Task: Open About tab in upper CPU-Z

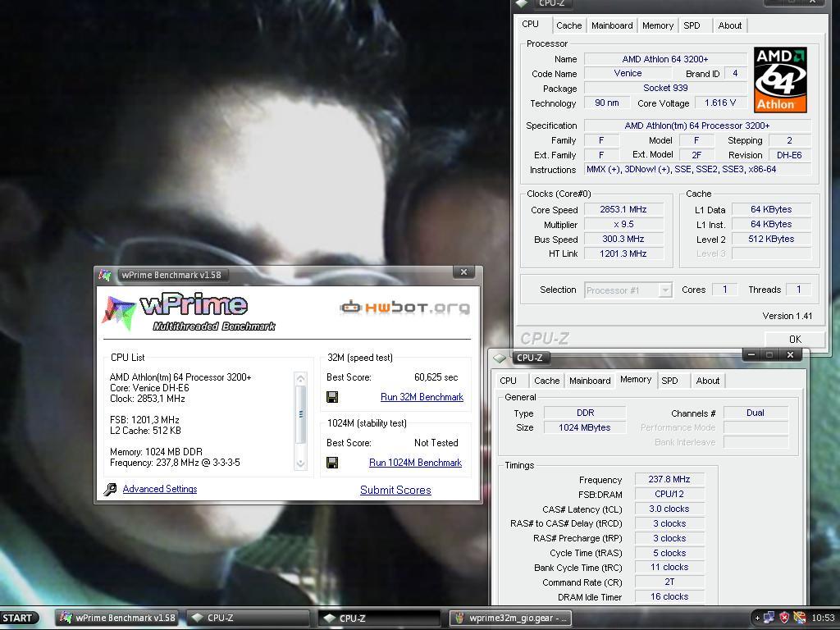Action: point(729,25)
